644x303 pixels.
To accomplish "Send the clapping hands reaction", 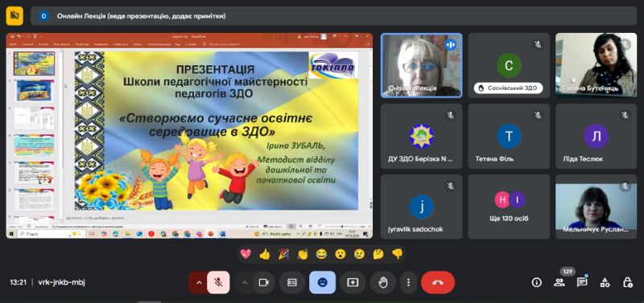I will (303, 254).
